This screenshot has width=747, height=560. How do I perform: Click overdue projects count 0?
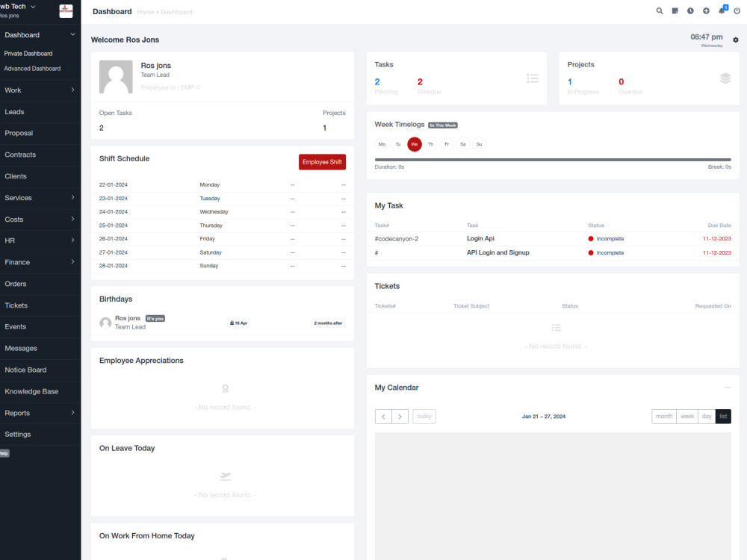[x=622, y=82]
